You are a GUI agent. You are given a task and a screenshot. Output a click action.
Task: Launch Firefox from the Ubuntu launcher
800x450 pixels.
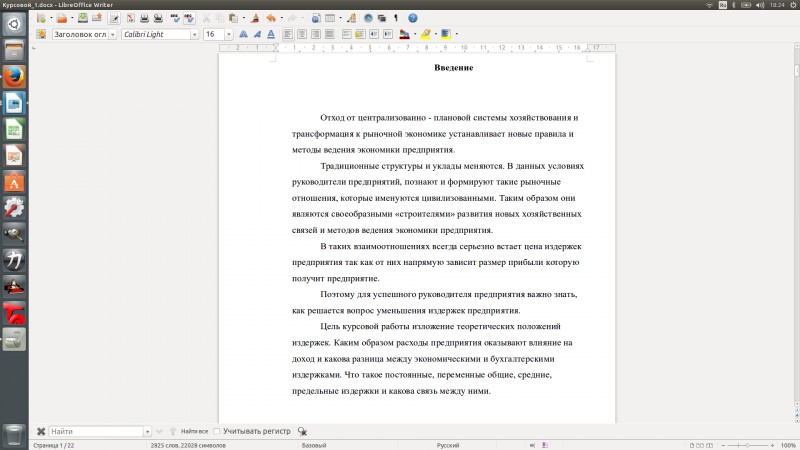[14, 77]
